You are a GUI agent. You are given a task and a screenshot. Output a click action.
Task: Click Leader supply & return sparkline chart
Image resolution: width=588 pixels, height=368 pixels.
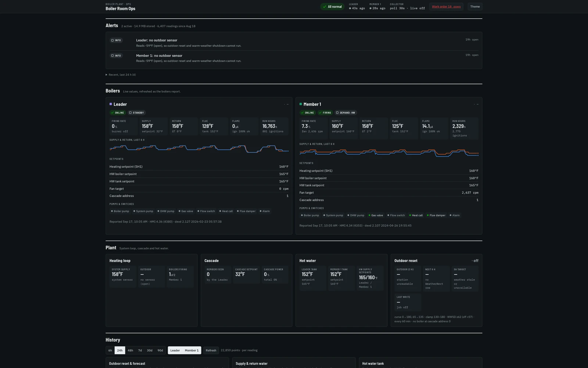[x=199, y=148]
